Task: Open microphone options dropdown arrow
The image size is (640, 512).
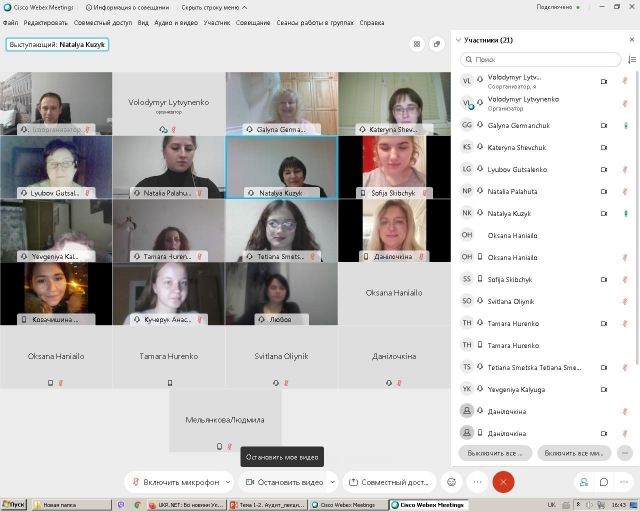Action: point(228,482)
